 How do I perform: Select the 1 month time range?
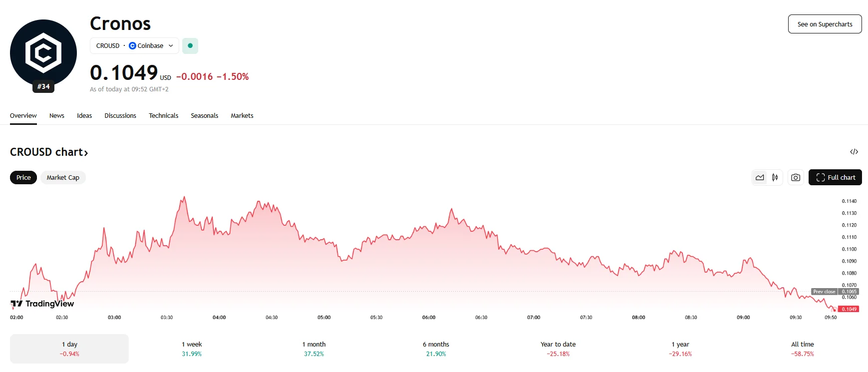(314, 349)
